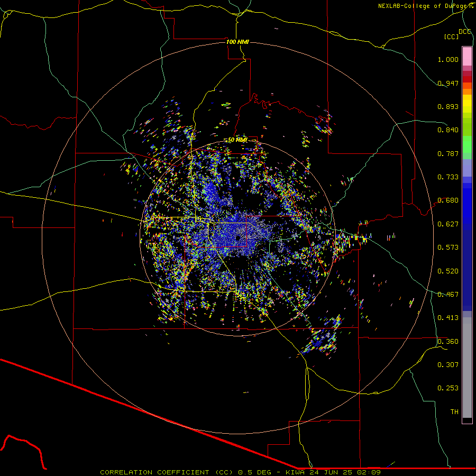
Task: Select the 0.893 scale value
Action: coord(448,106)
